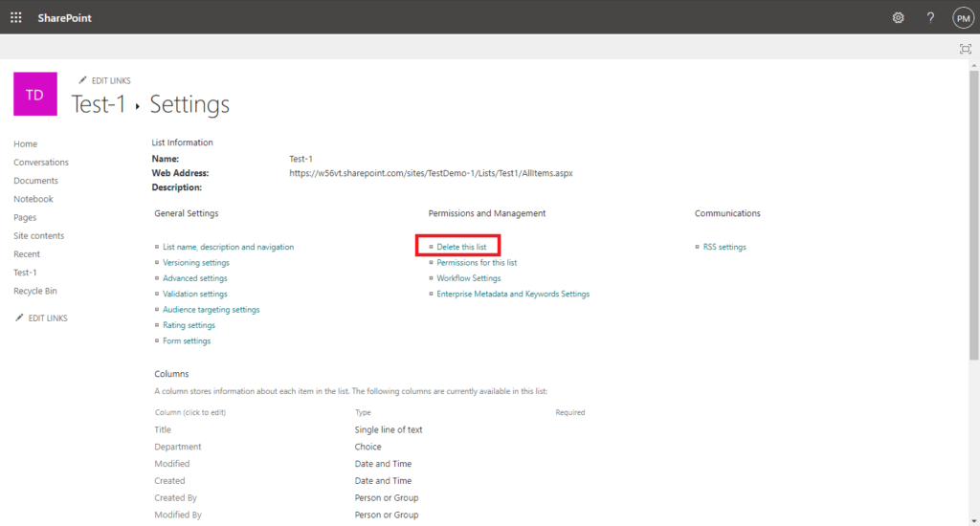Click the vertical scrollbar thumb

[x=973, y=215]
